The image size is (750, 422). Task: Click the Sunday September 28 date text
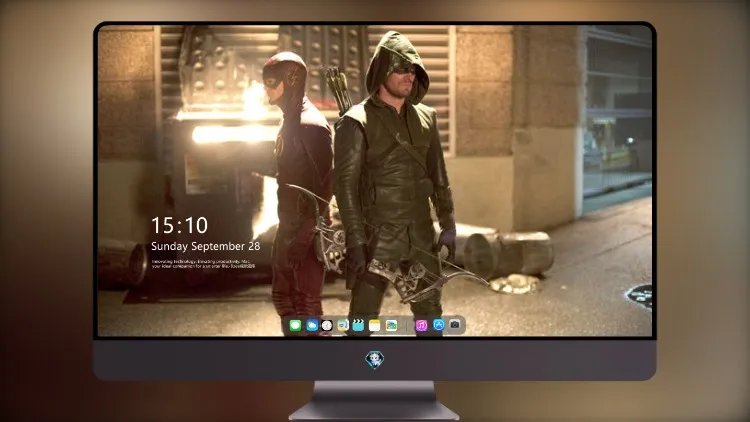[x=206, y=246]
